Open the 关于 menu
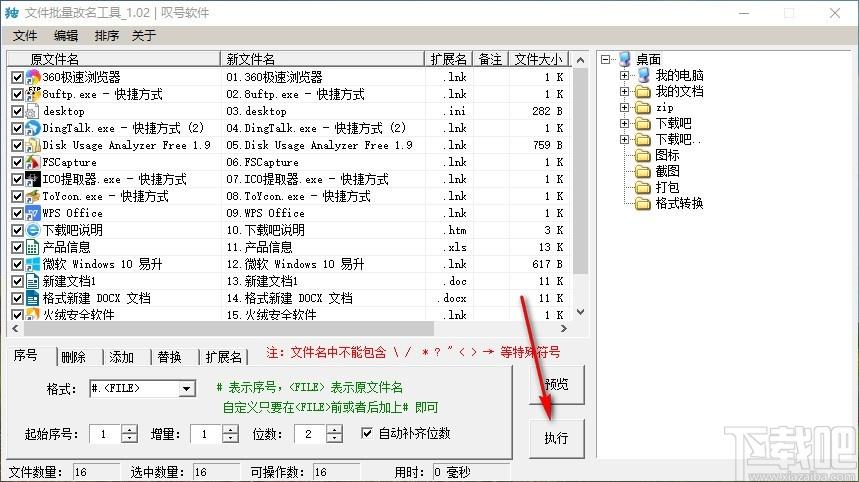Image resolution: width=859 pixels, height=482 pixels. tap(144, 36)
